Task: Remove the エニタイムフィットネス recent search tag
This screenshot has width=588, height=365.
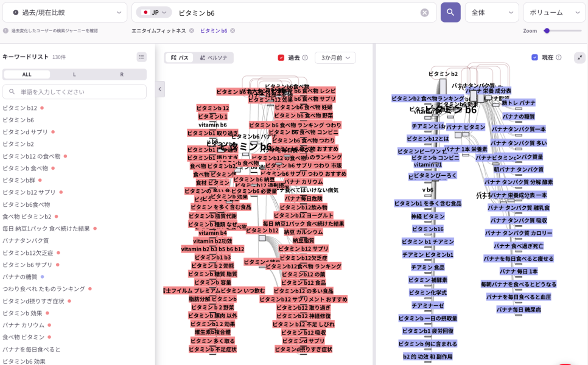Action: [x=192, y=30]
